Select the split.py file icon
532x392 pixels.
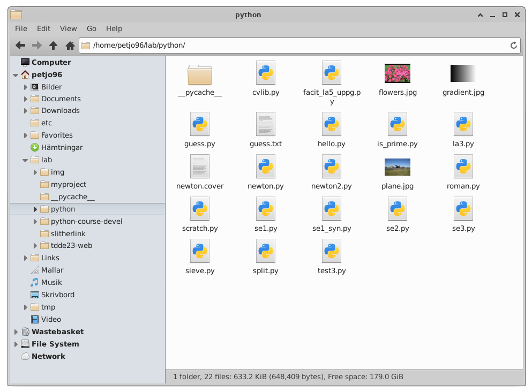point(266,251)
